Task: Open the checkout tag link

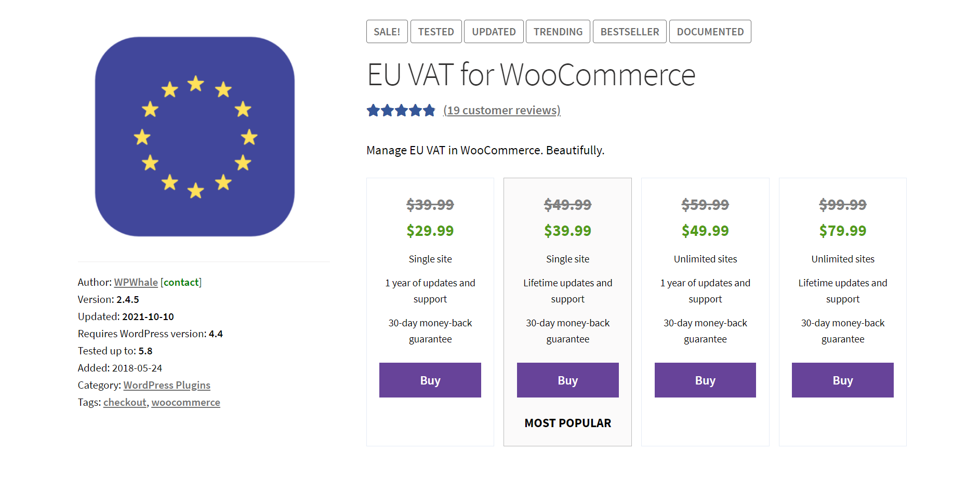Action: click(125, 402)
